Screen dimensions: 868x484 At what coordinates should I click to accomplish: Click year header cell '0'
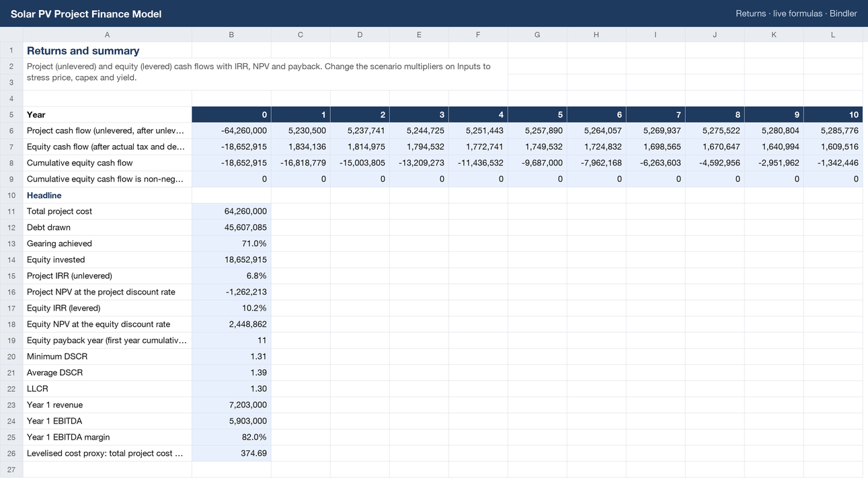click(231, 114)
